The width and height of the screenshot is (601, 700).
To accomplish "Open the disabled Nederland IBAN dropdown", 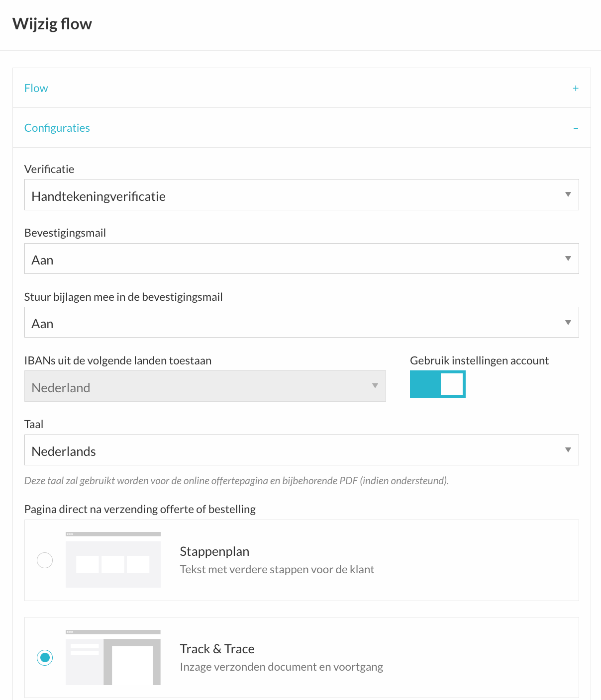I will pyautogui.click(x=205, y=386).
